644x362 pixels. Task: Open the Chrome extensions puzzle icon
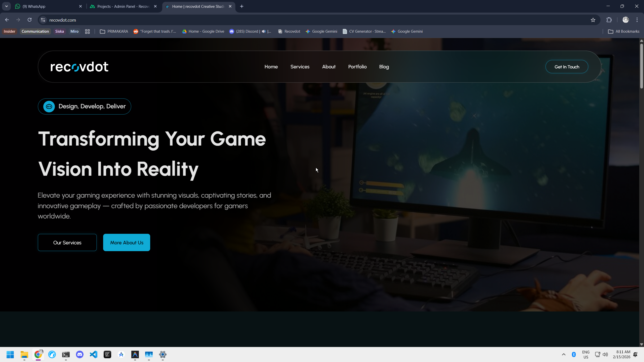pyautogui.click(x=609, y=20)
